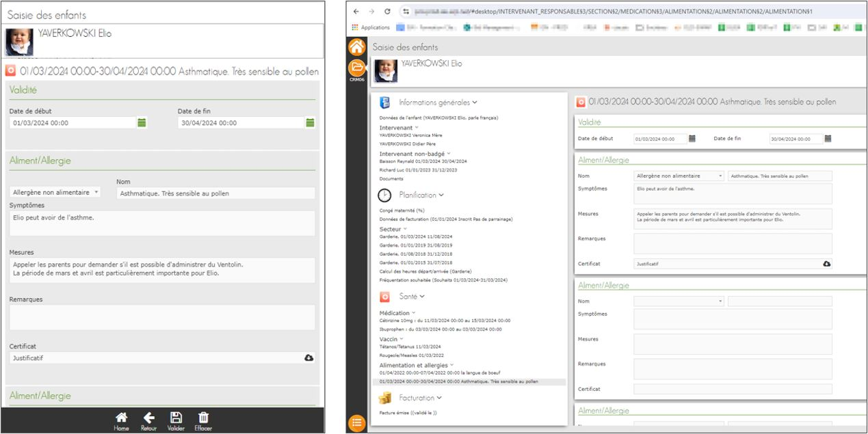Click the Mesures text area in desktop view
Image resolution: width=868 pixels, height=434 pixels.
[733, 219]
